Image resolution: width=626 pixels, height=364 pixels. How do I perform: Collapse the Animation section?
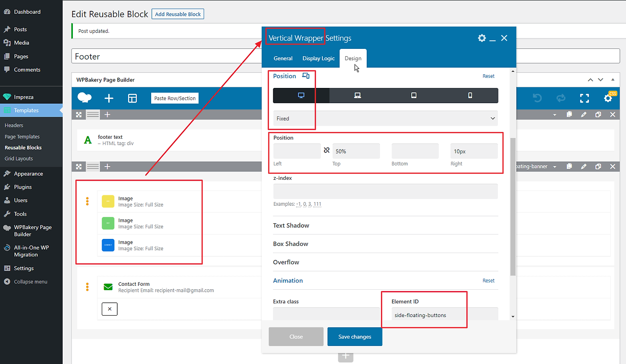click(288, 280)
